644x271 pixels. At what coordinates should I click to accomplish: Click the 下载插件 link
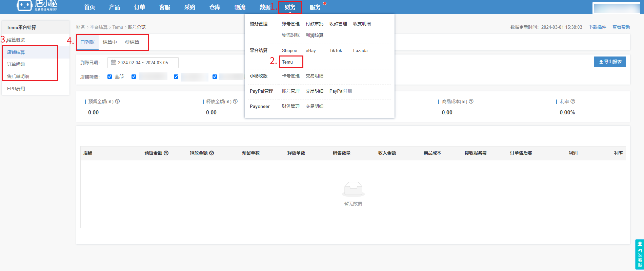pyautogui.click(x=597, y=27)
